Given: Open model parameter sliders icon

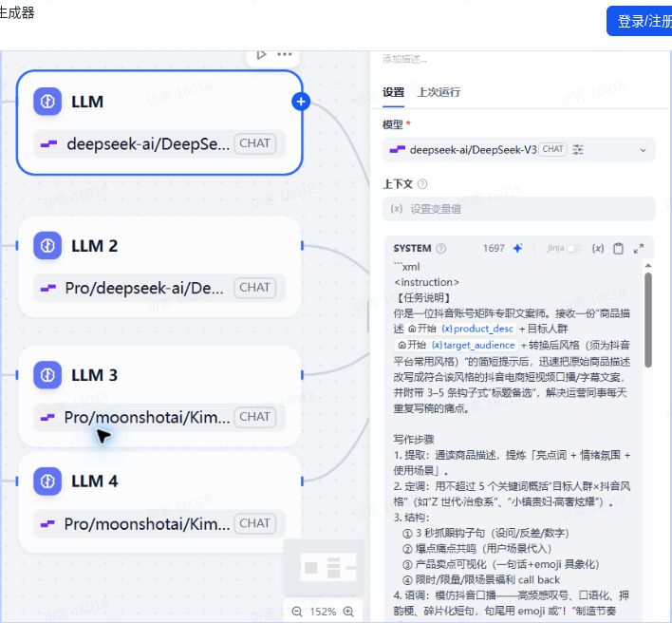Looking at the screenshot, I should (578, 150).
